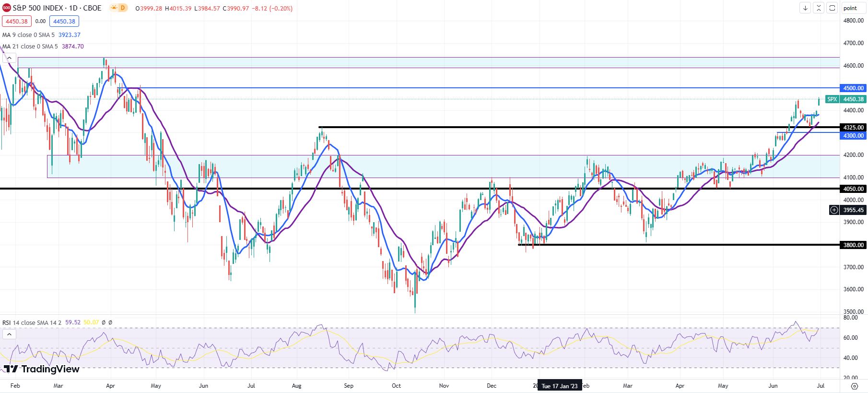
Task: Click the 4100.00 price scale label
Action: pyautogui.click(x=853, y=178)
